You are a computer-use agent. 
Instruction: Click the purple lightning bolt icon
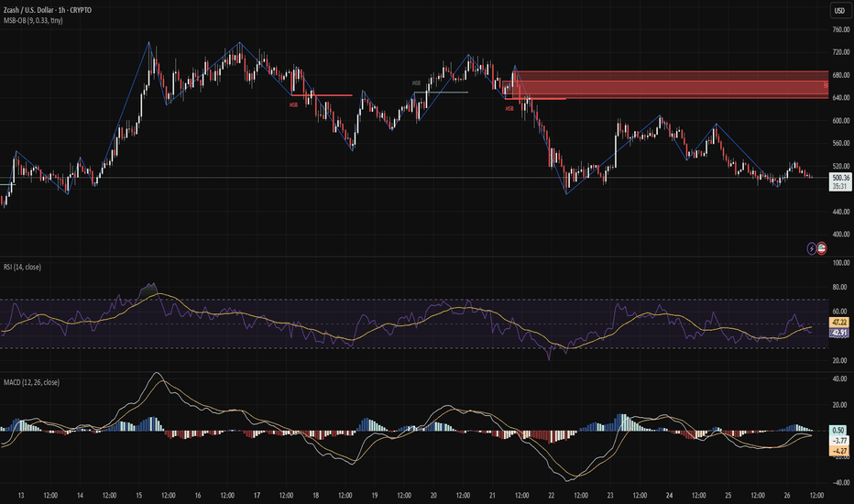point(811,248)
